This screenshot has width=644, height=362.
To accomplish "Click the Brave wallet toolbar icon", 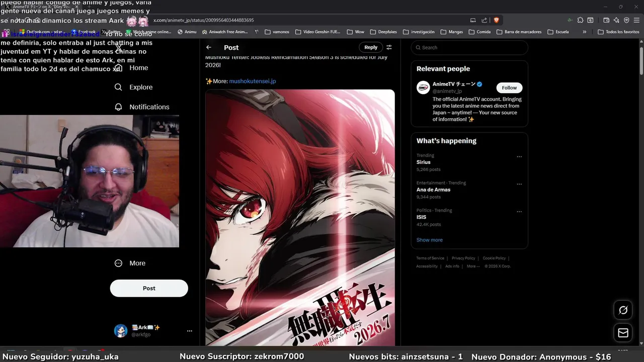I will coord(606,20).
